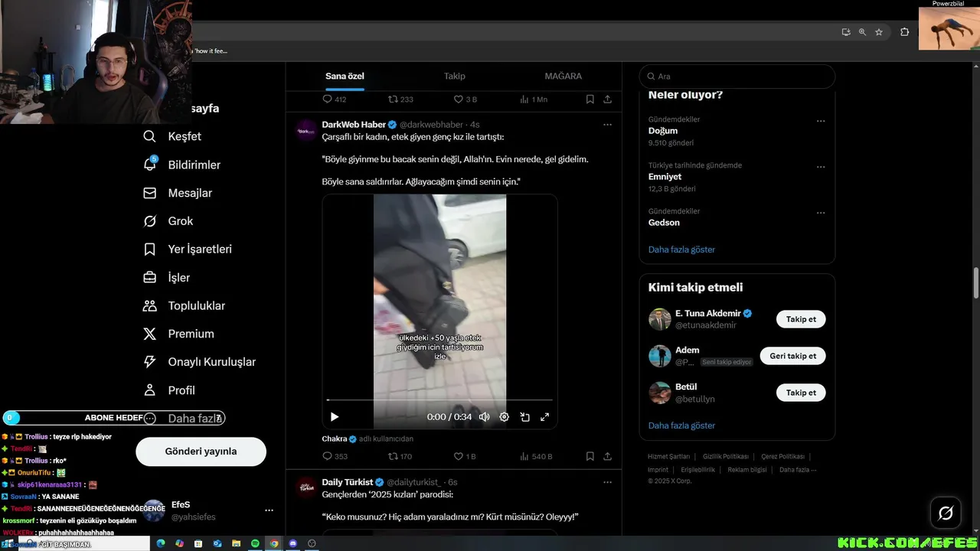This screenshot has width=980, height=551.
Task: Open floating Grok button at bottom right
Action: [946, 513]
